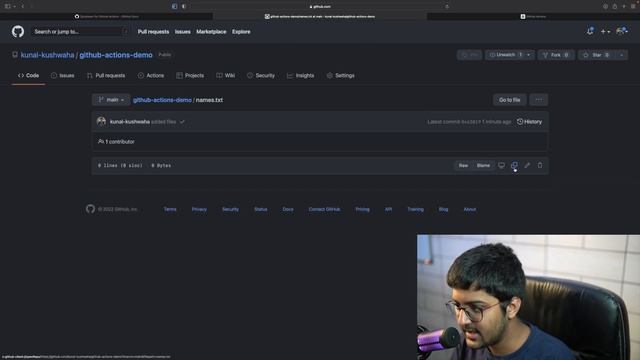Switch to the Settings tab

point(340,76)
